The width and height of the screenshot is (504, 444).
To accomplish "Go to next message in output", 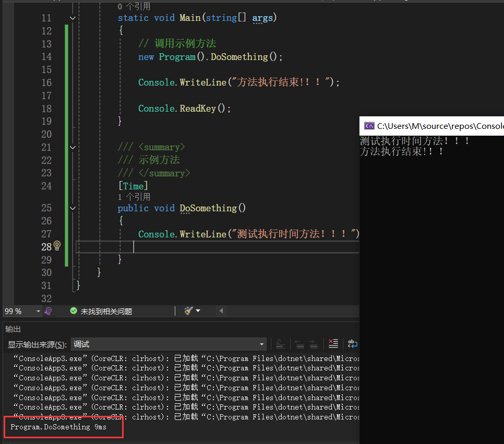I will pos(313,344).
